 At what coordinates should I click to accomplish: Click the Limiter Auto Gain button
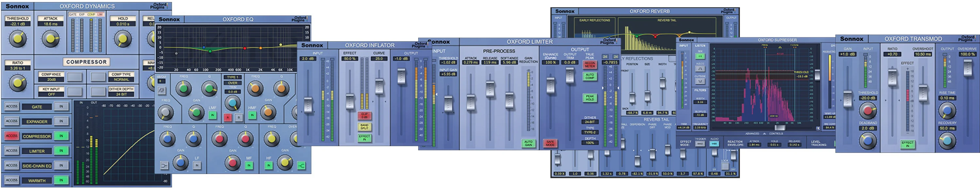529,144
